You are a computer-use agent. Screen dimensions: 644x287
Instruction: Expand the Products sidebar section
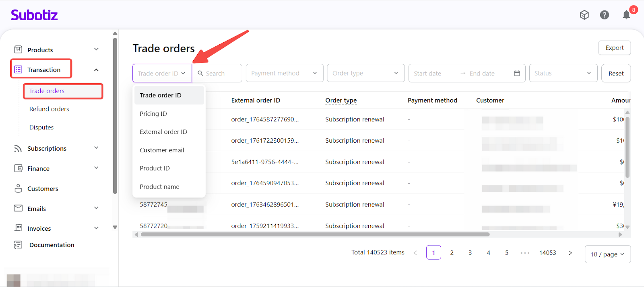pyautogui.click(x=96, y=49)
